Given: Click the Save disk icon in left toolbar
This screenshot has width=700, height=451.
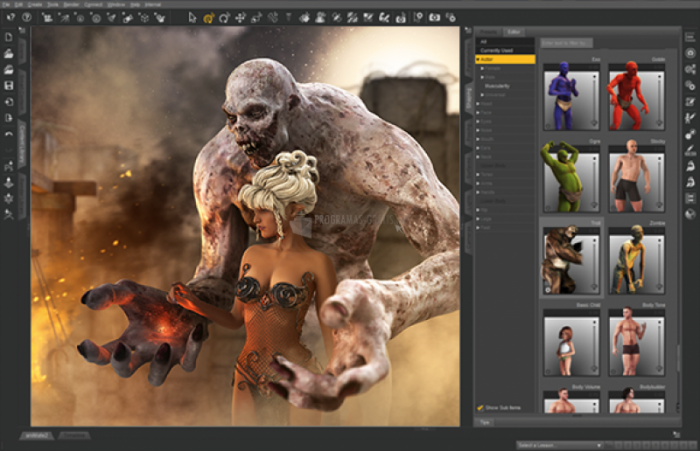Looking at the screenshot, I should click(9, 86).
